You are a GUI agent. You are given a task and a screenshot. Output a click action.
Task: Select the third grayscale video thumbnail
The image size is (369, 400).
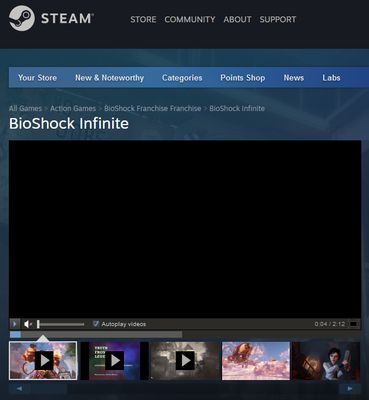(185, 360)
